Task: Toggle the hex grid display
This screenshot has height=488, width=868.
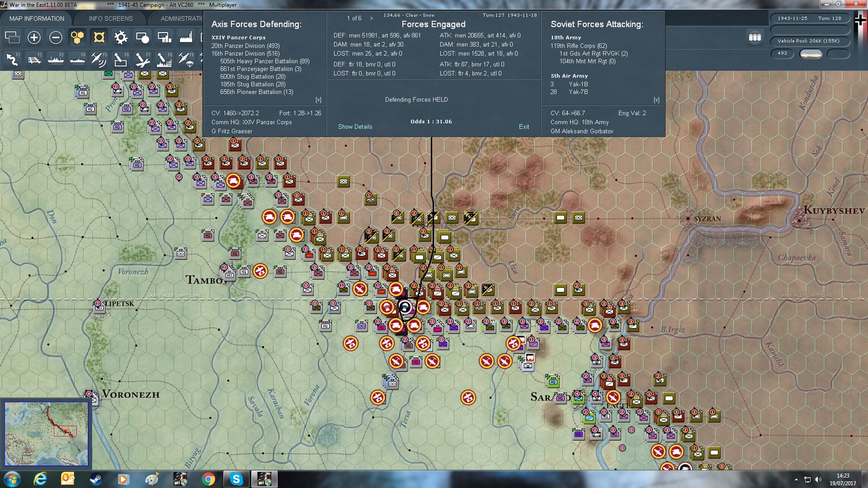Action: [x=77, y=38]
